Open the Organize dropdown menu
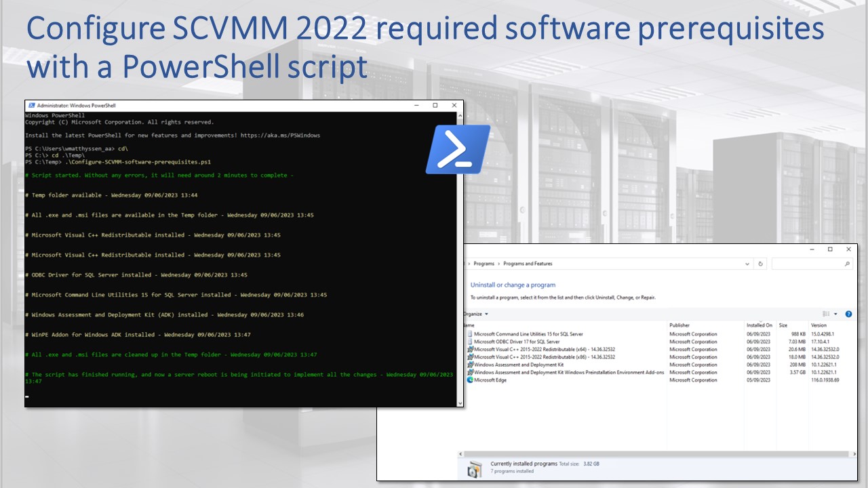Screen dimensions: 868x488 [475, 314]
